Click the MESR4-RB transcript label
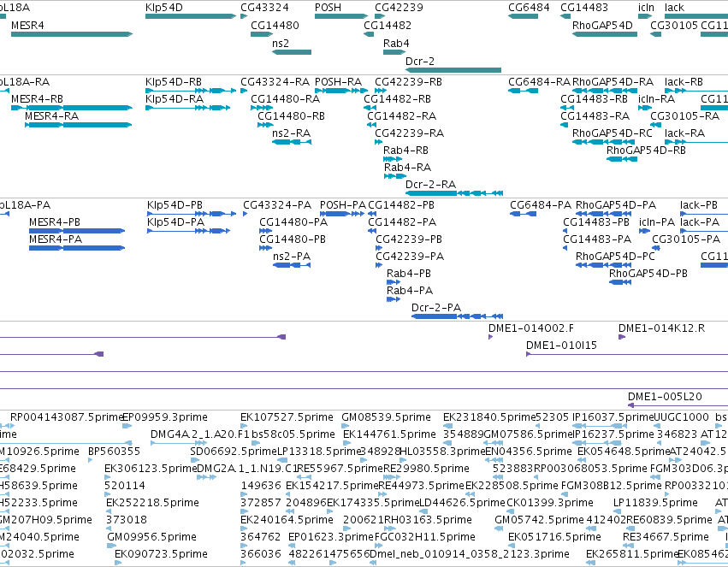This screenshot has width=728, height=567. [x=37, y=99]
